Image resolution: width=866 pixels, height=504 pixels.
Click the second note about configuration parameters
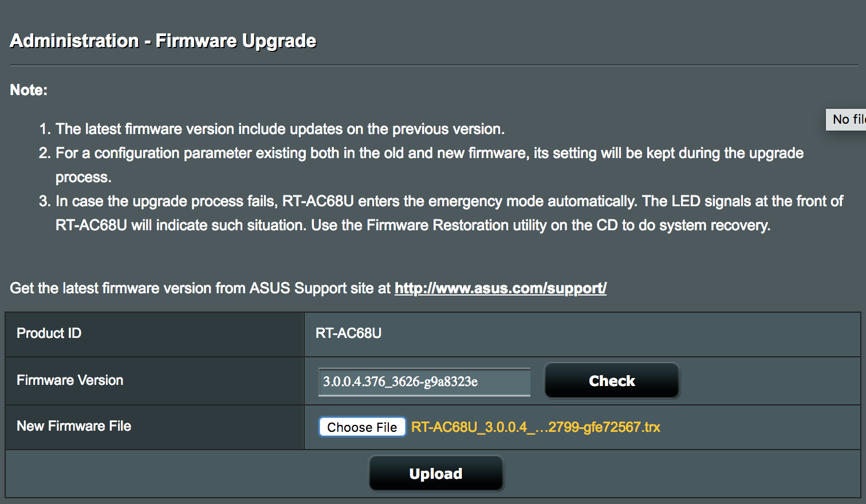[x=430, y=153]
